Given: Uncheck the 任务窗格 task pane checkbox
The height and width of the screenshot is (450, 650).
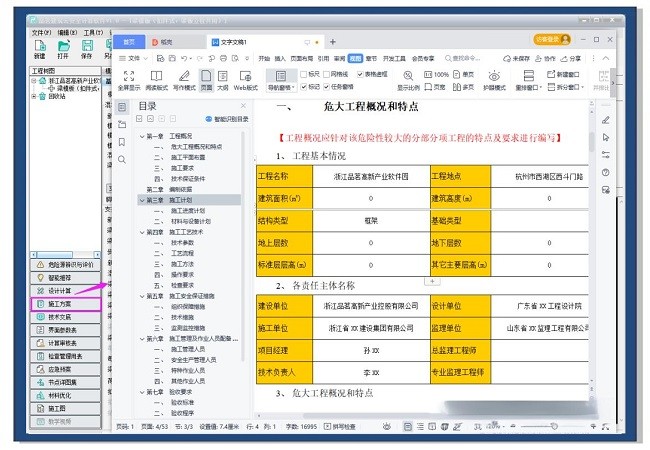Looking at the screenshot, I should 326,87.
